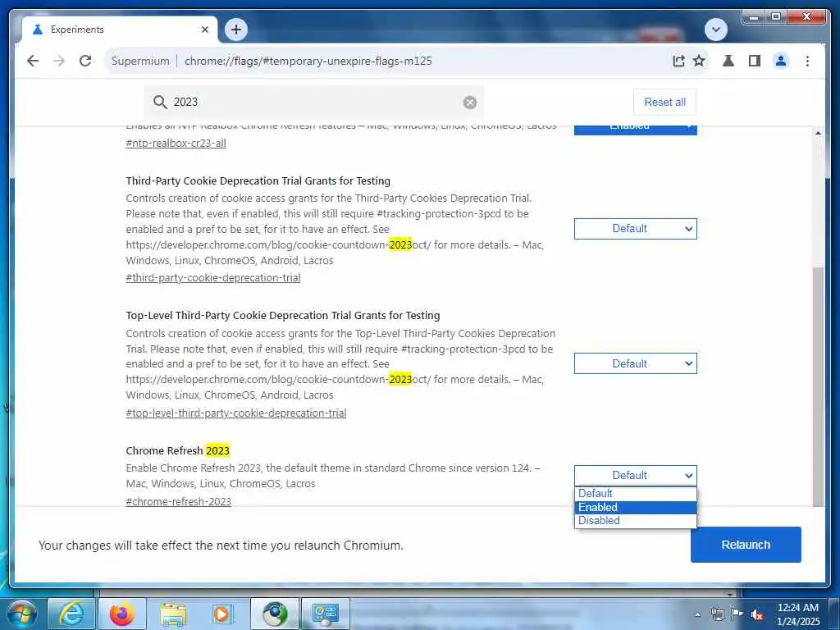Image resolution: width=840 pixels, height=630 pixels.
Task: Click the forward navigation arrow
Action: point(59,61)
